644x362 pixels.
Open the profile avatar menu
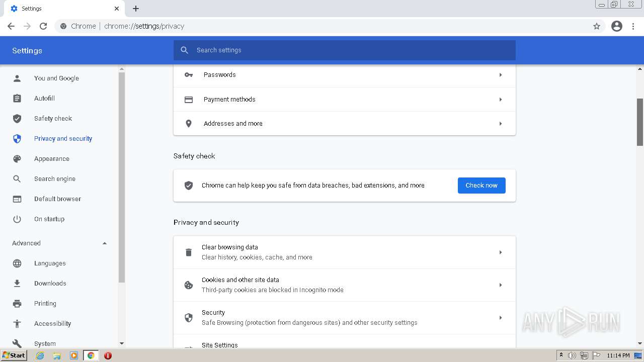point(617,26)
